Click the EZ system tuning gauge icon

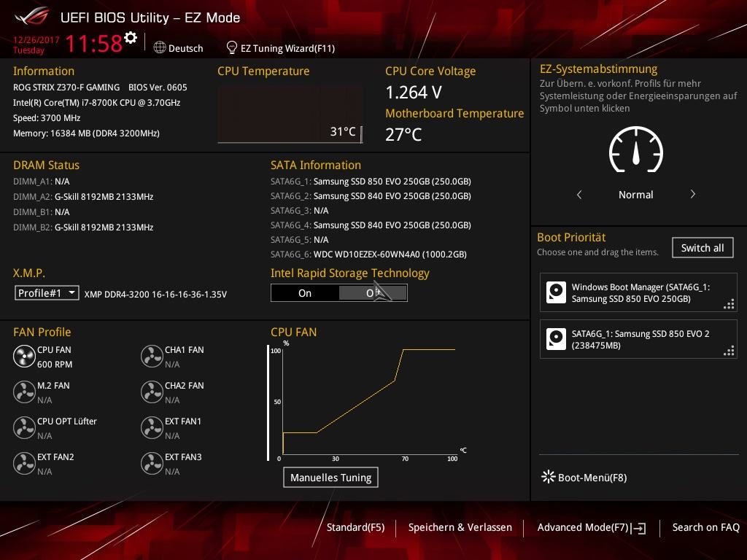pyautogui.click(x=636, y=149)
